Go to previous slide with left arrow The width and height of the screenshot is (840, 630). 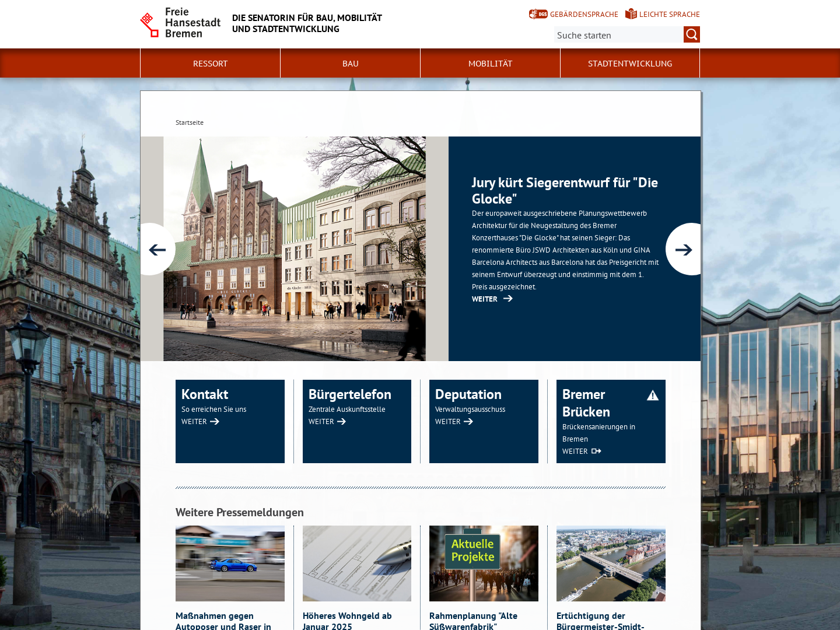[x=156, y=250]
